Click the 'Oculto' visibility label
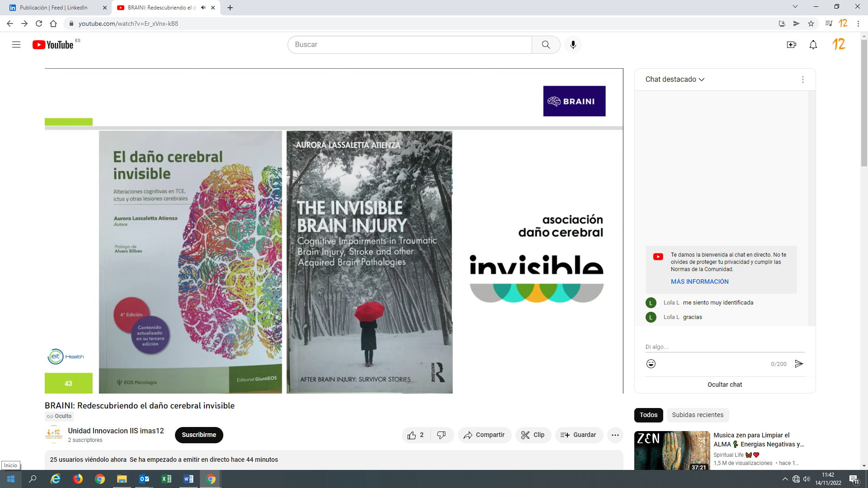Image resolution: width=868 pixels, height=488 pixels. click(x=59, y=416)
